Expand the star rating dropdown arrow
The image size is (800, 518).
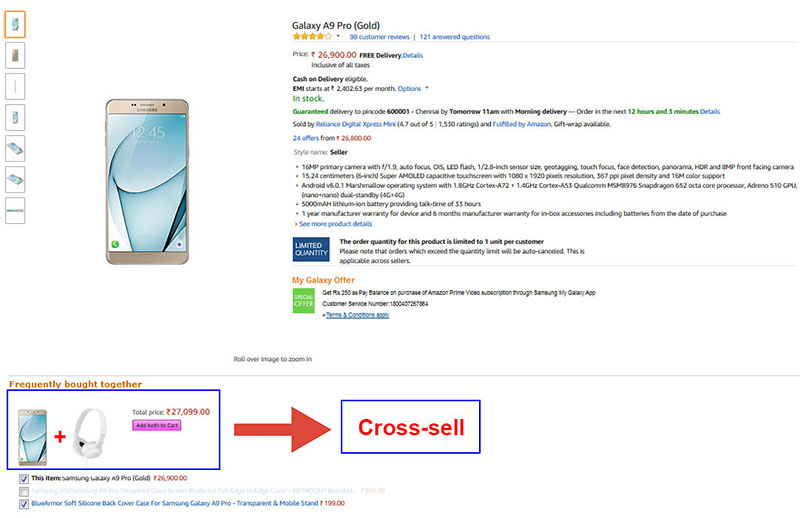338,36
